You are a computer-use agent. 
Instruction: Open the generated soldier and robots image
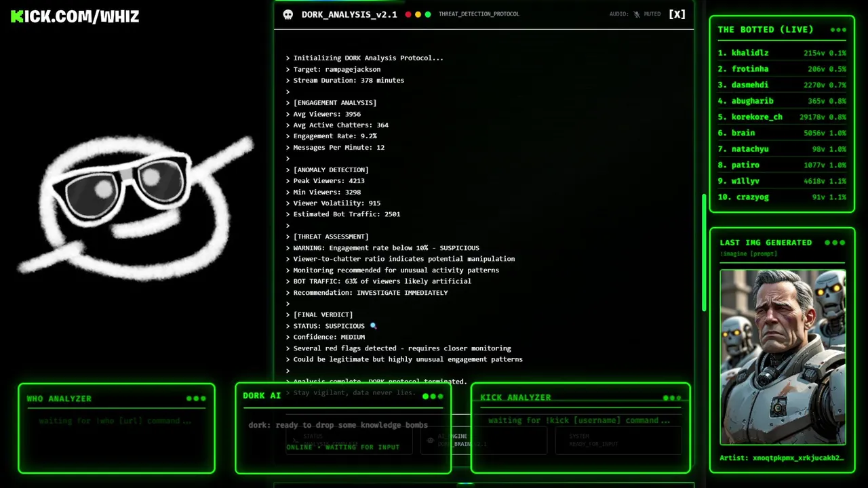tap(783, 357)
